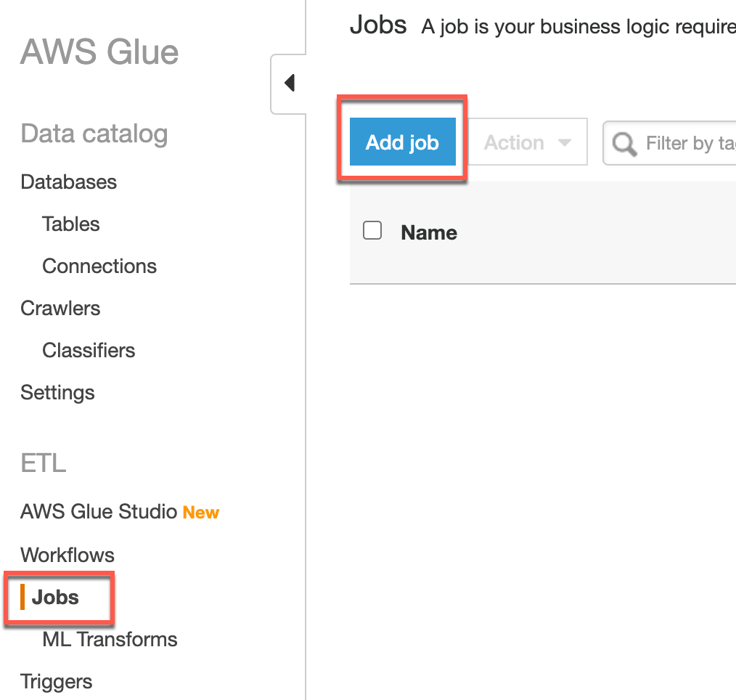Navigate to Crawlers
This screenshot has width=736, height=700.
point(60,308)
